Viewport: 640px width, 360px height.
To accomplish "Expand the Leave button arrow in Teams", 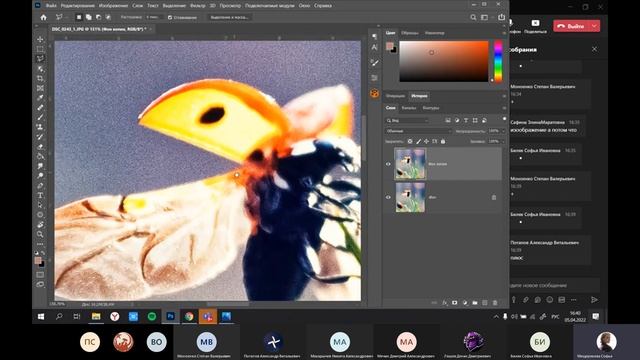I will tap(594, 26).
